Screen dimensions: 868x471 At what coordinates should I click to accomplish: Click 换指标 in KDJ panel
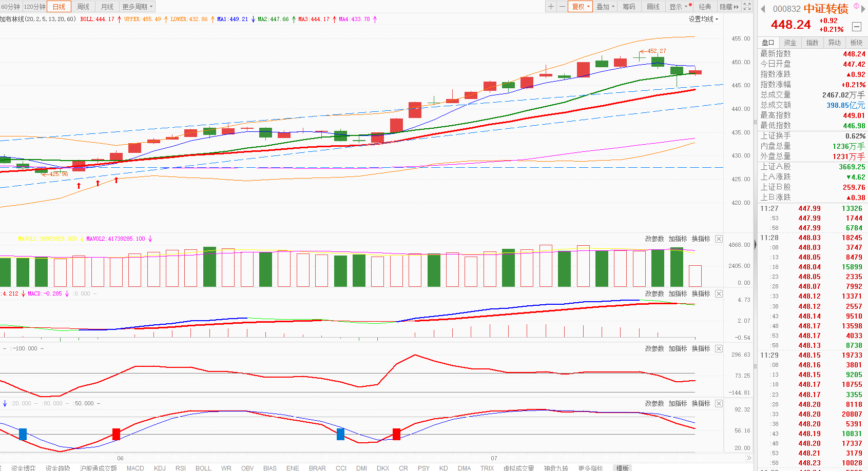tap(701, 404)
